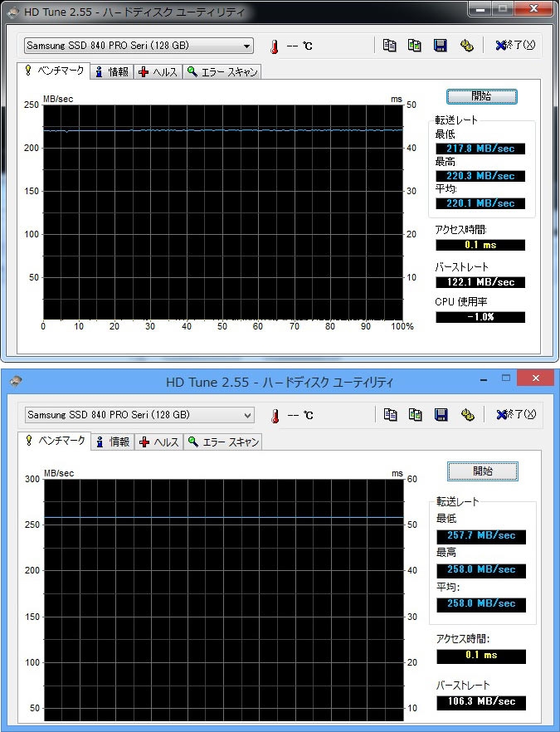Image resolution: width=560 pixels, height=732 pixels.
Task: Click copy text icon in lower window
Action: (x=390, y=415)
